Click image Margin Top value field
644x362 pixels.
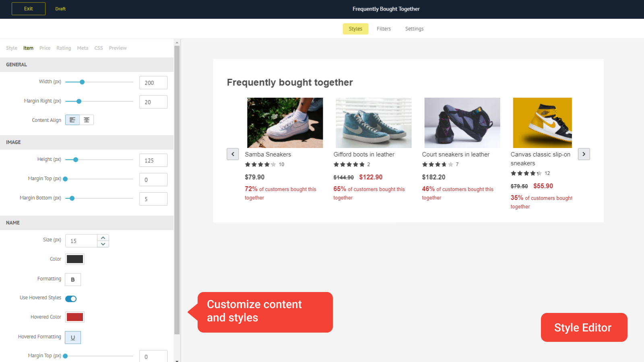click(153, 179)
